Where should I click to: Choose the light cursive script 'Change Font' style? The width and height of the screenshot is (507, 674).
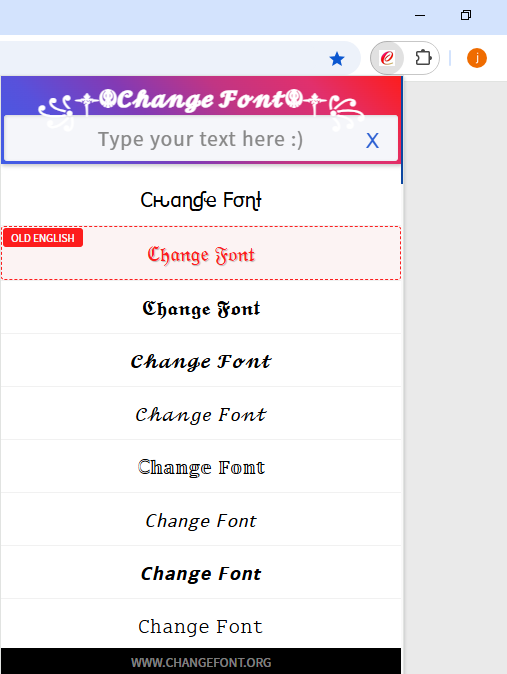(x=201, y=414)
